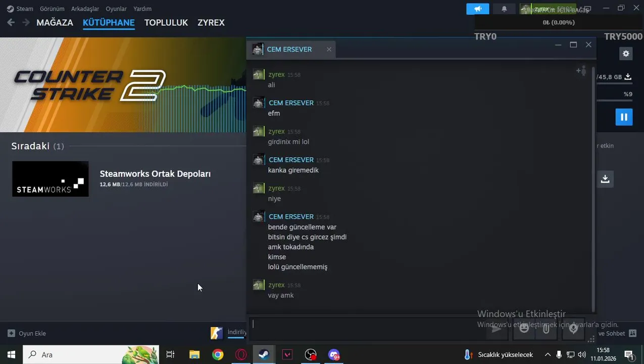This screenshot has width=644, height=364.
Task: Open Opera browser from the taskbar
Action: point(241,354)
